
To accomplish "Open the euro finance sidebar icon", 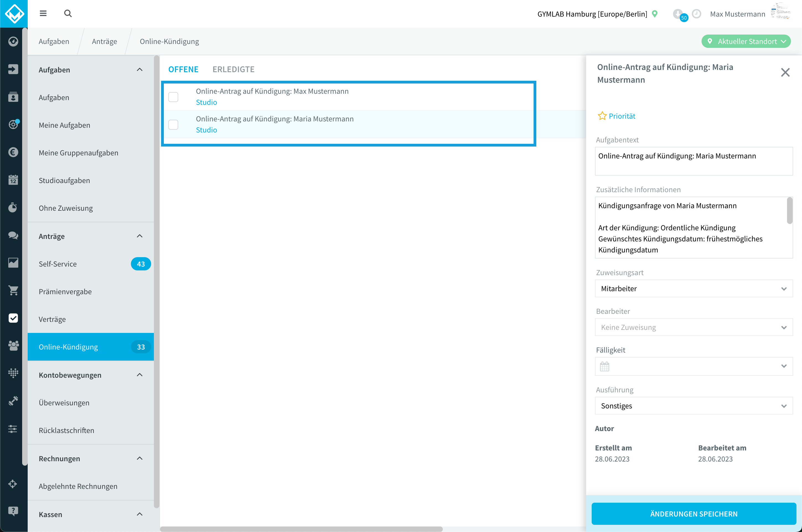I will pyautogui.click(x=13, y=152).
